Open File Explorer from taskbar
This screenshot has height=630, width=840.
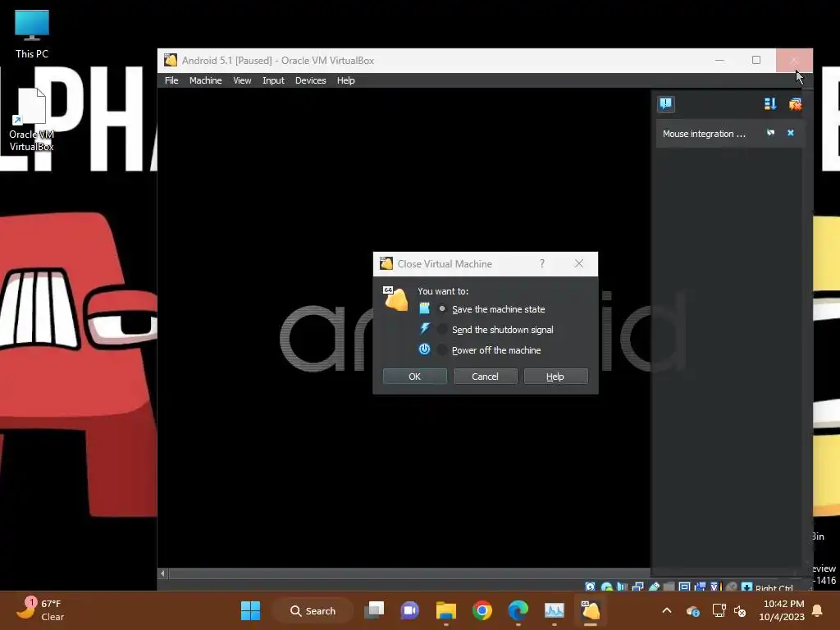(445, 610)
